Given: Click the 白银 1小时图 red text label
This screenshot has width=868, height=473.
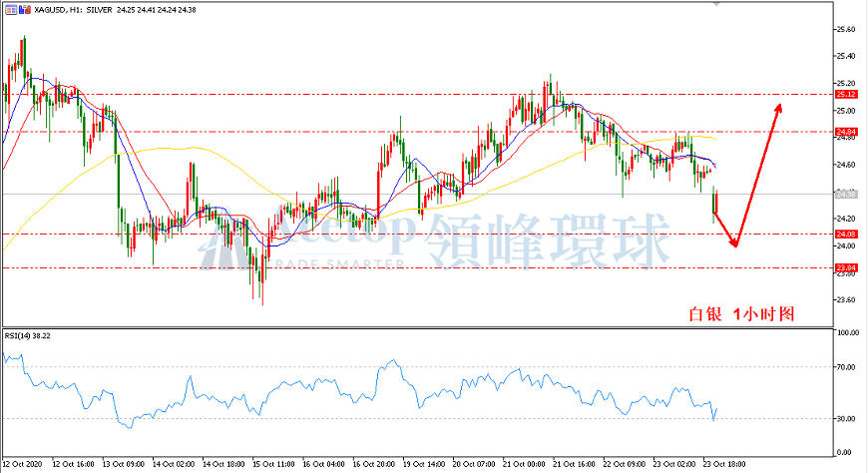Looking at the screenshot, I should click(x=741, y=314).
